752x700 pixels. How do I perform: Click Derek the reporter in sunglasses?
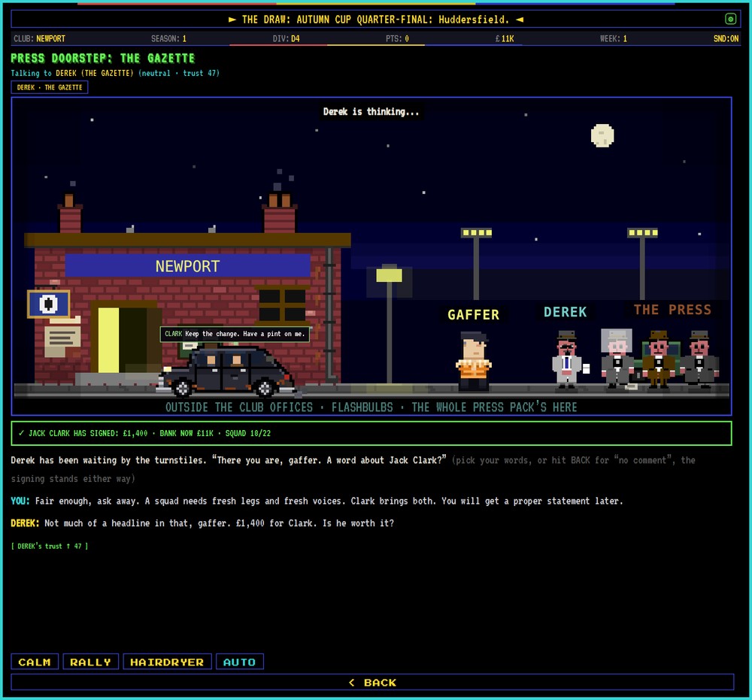coord(567,358)
